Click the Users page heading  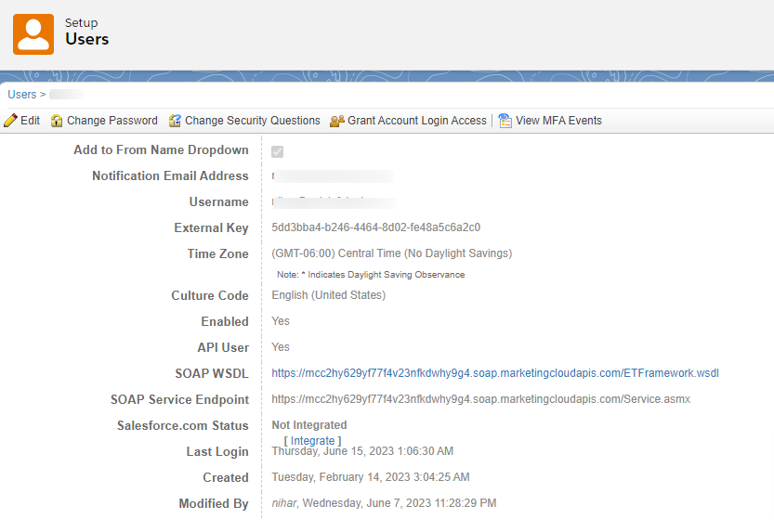(87, 39)
